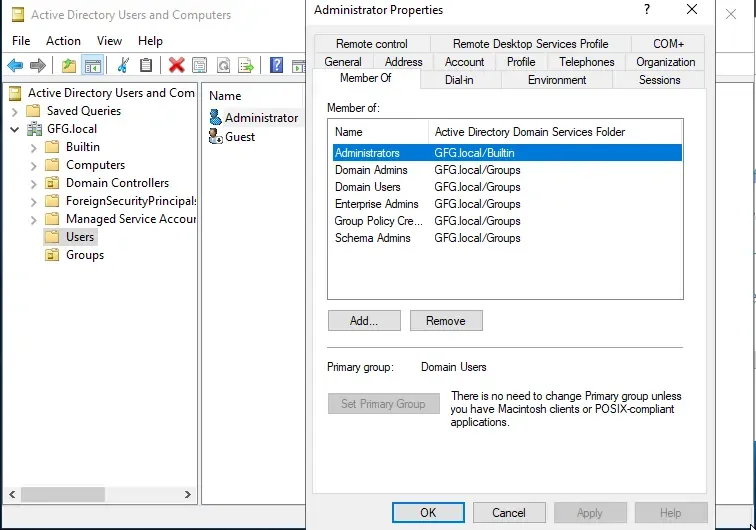Click the Remove button
Screen dimensions: 756x530
pos(446,321)
